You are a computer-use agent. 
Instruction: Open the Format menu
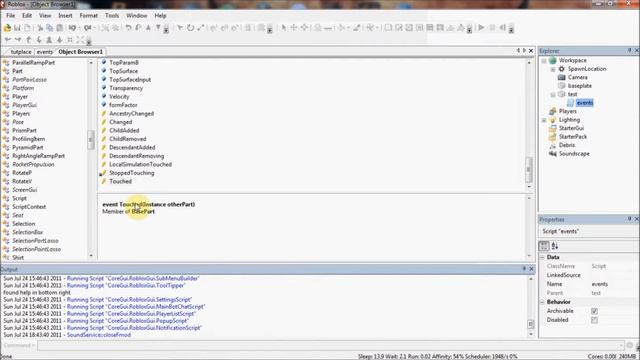89,16
